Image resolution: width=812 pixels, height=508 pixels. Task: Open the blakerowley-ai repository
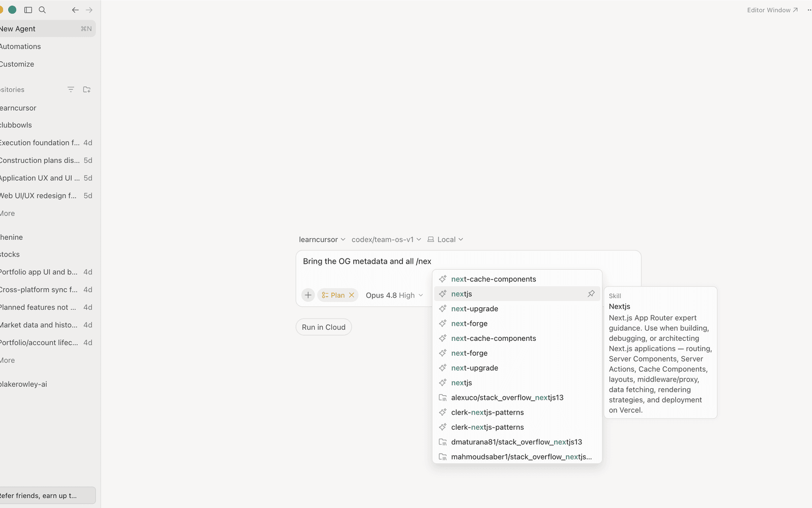pos(48,384)
